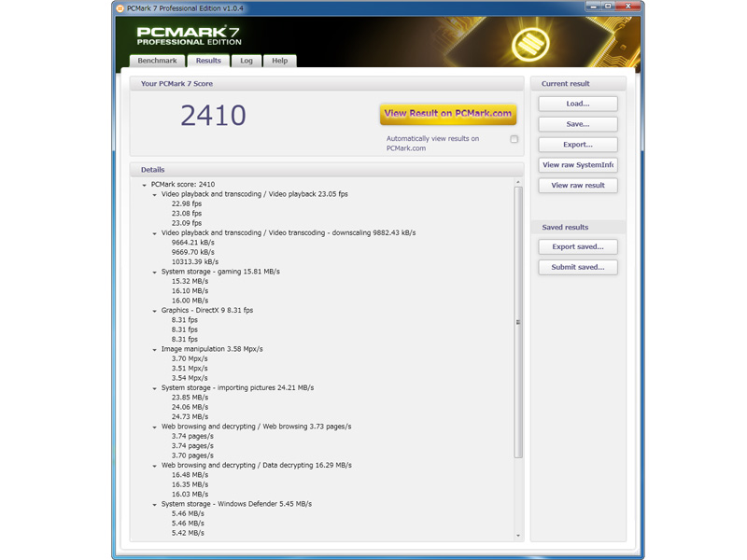Select the 10313.39 kB/s row
The height and width of the screenshot is (560, 747).
coord(195,262)
